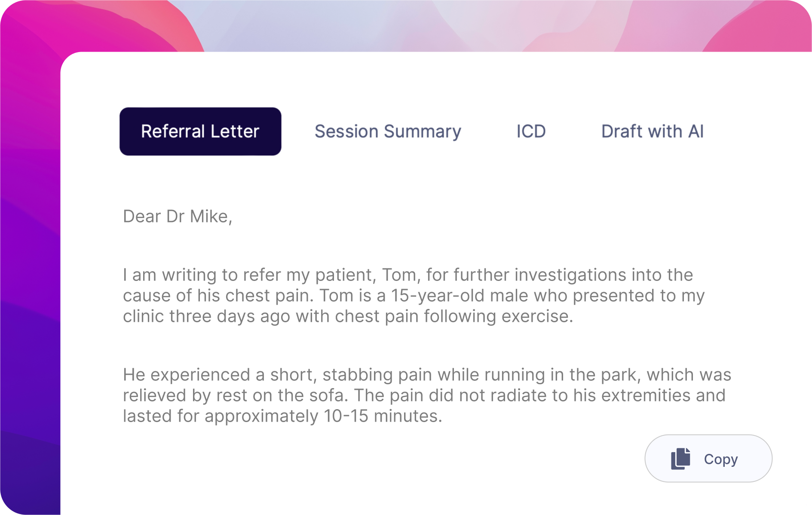This screenshot has width=812, height=515.
Task: Open Draft with AI to generate a new draft
Action: [x=653, y=131]
